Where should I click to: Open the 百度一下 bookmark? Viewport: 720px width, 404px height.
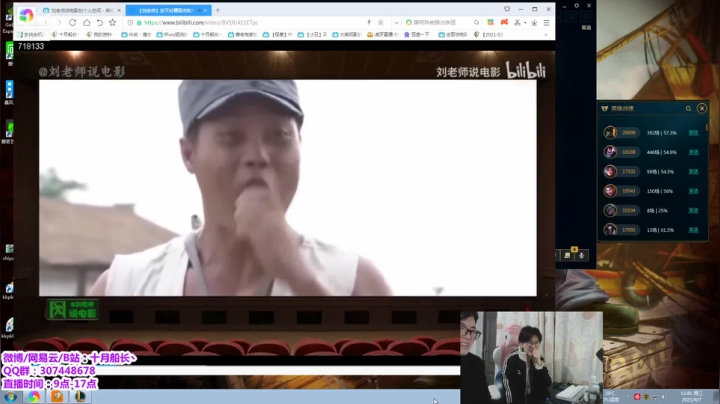point(416,34)
